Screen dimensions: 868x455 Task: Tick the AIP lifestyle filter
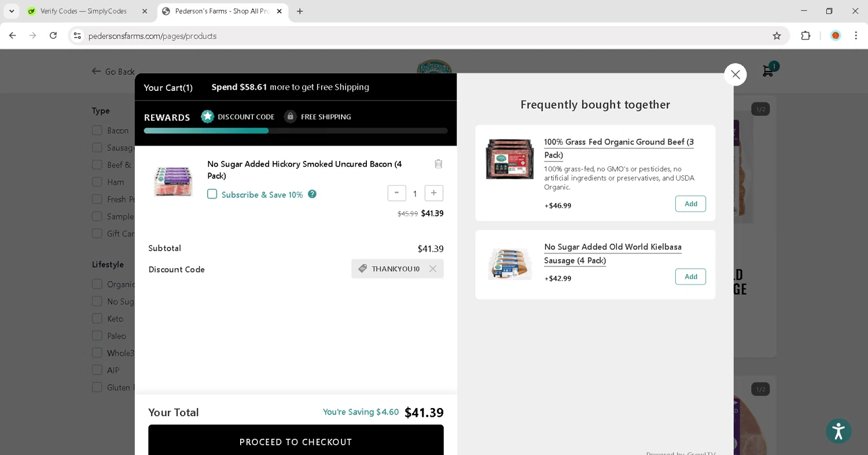coord(97,370)
